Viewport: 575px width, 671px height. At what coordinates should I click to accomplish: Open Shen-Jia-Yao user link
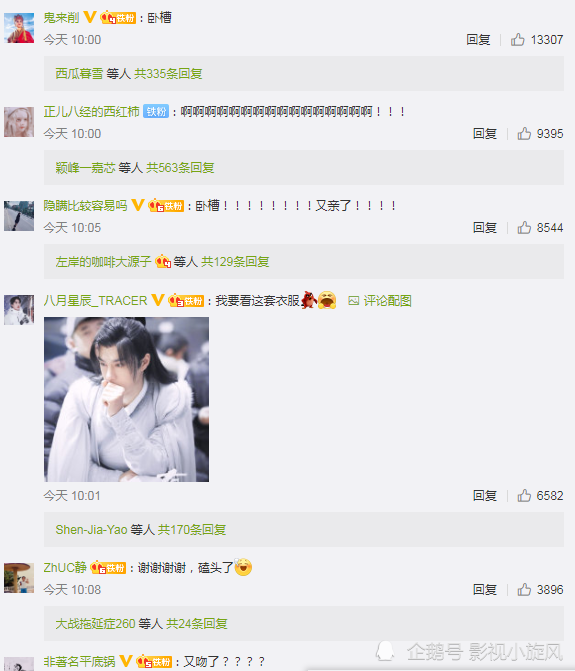tap(91, 530)
